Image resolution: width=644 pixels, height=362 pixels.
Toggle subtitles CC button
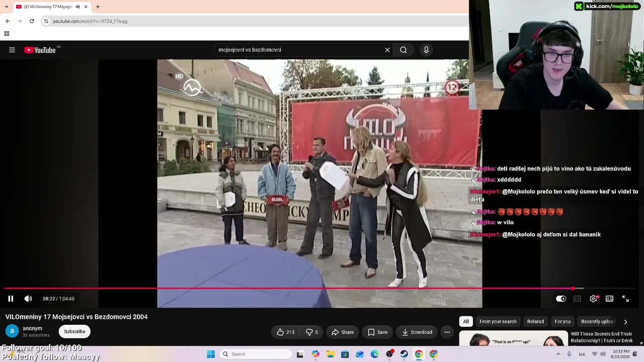point(577,299)
